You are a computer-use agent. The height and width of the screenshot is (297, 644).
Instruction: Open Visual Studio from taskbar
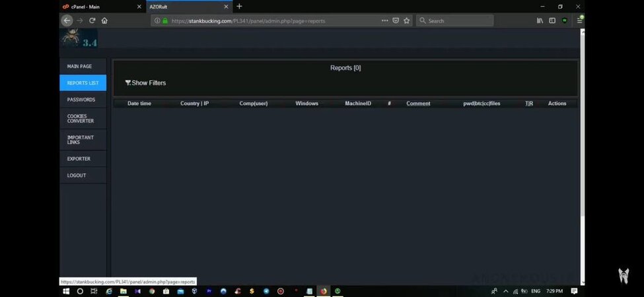[x=137, y=291]
